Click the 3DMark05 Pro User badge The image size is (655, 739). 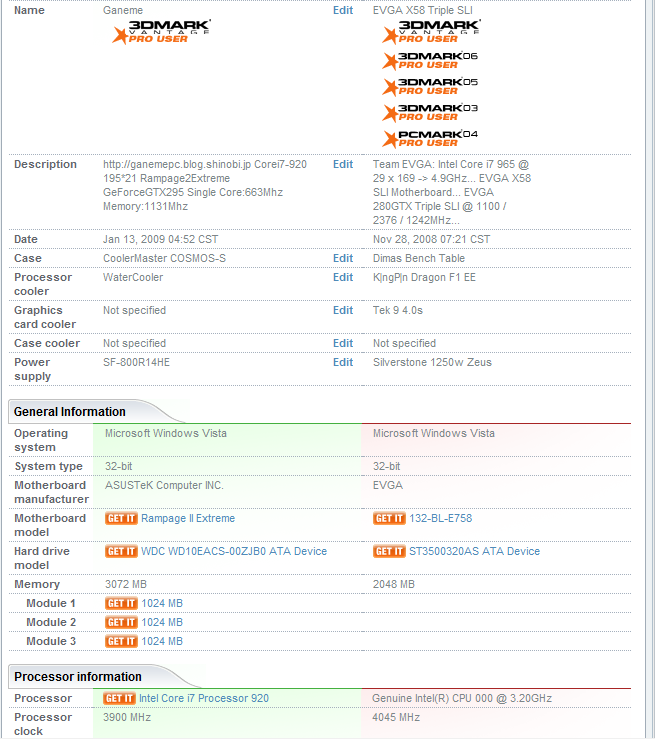(x=430, y=87)
